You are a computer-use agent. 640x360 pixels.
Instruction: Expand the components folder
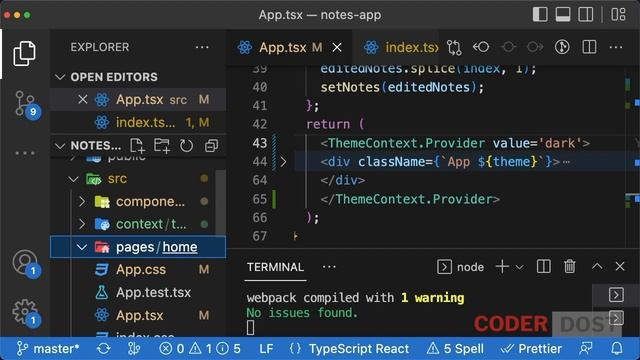pyautogui.click(x=82, y=201)
